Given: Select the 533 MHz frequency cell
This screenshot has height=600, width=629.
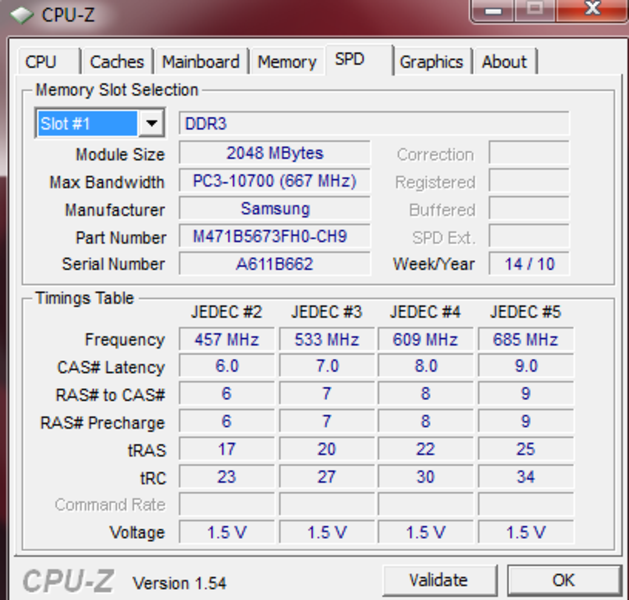Looking at the screenshot, I should [x=327, y=339].
